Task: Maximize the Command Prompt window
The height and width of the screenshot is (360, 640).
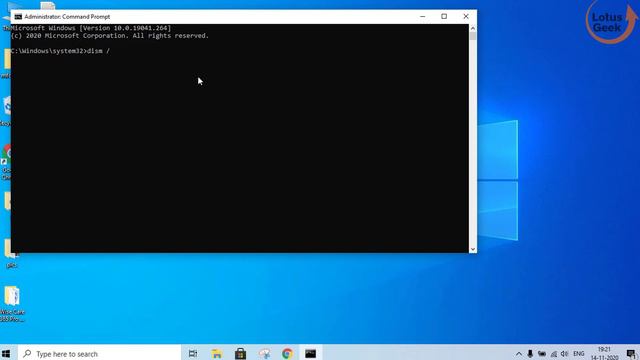Action: [444, 16]
